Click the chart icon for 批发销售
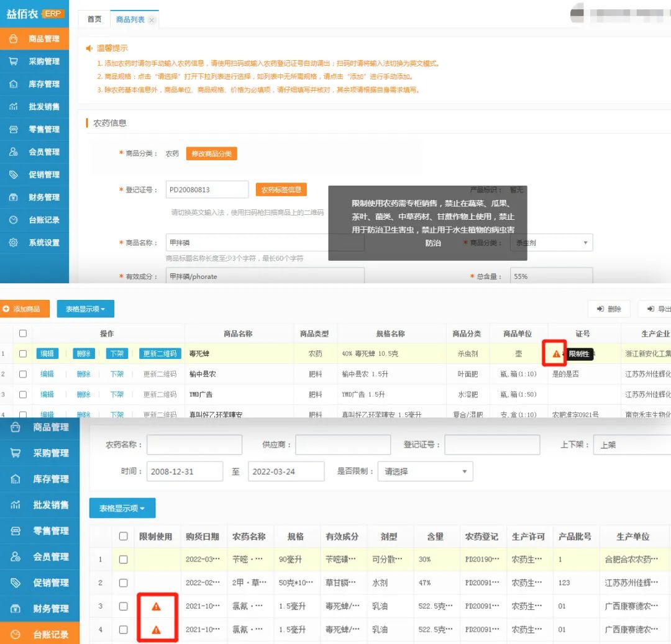The image size is (671, 644). (13, 107)
